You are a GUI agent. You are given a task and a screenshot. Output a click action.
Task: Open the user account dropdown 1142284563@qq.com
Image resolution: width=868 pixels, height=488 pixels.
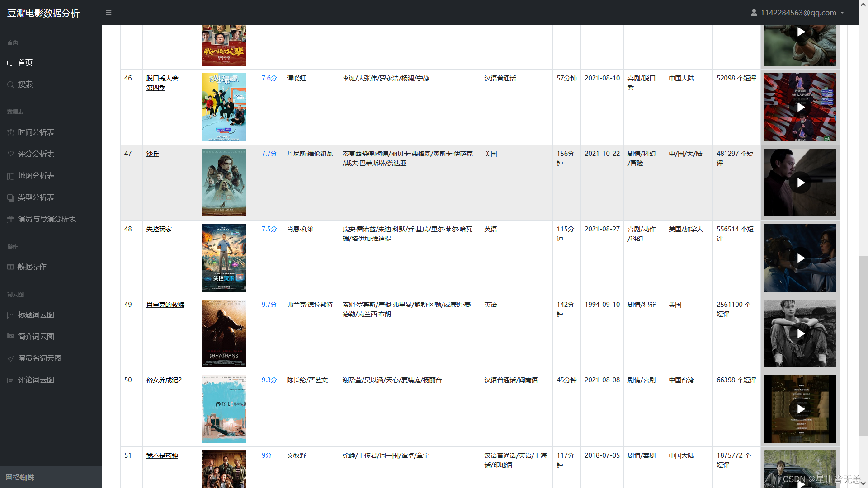797,13
